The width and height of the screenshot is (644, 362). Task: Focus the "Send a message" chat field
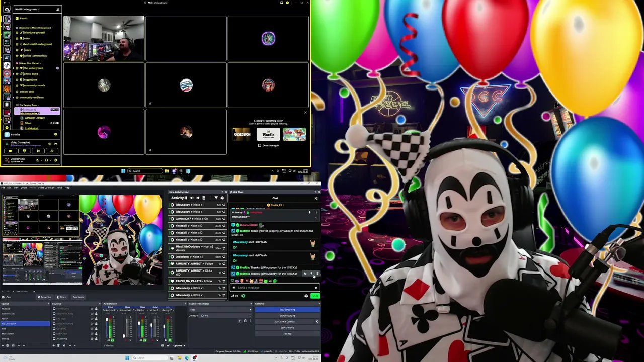tap(274, 288)
